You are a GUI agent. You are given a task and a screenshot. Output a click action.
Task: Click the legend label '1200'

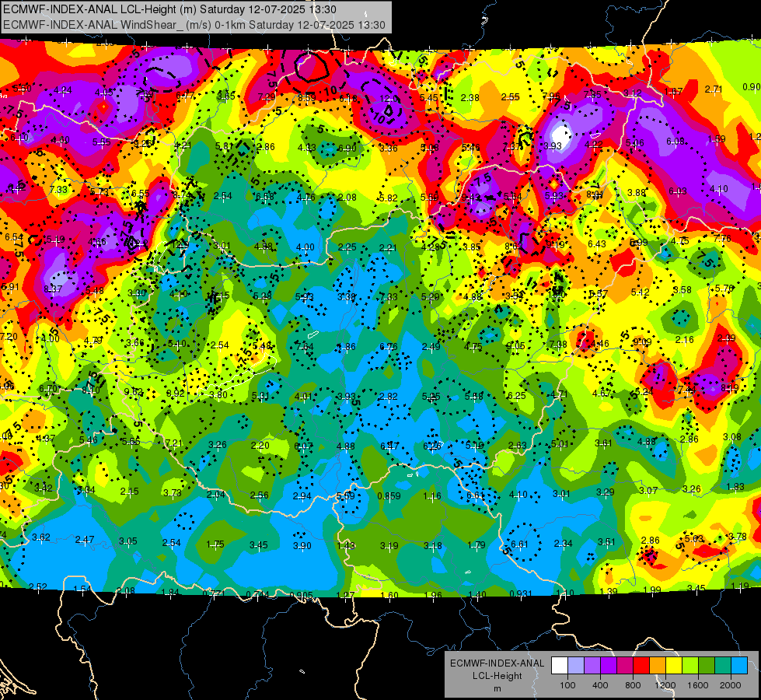665,685
